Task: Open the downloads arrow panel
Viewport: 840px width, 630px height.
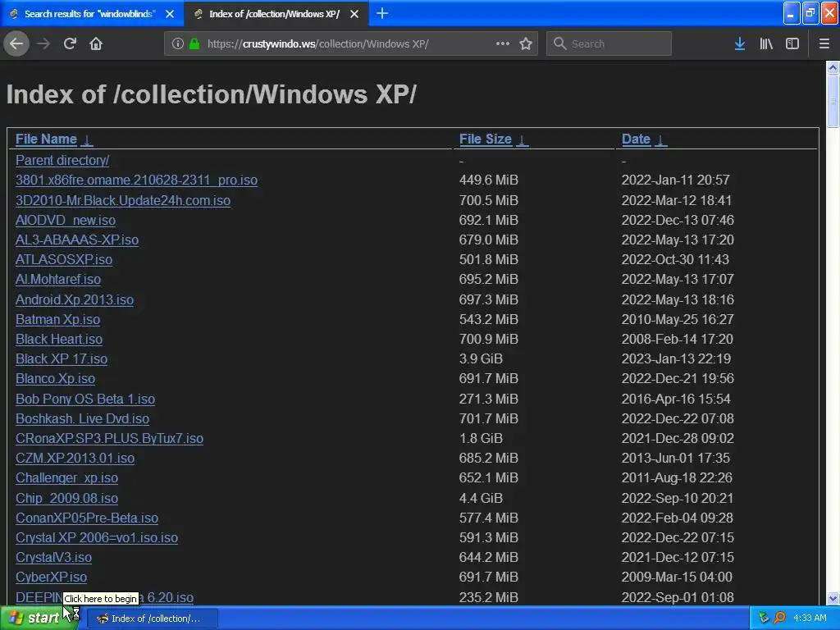Action: [740, 44]
